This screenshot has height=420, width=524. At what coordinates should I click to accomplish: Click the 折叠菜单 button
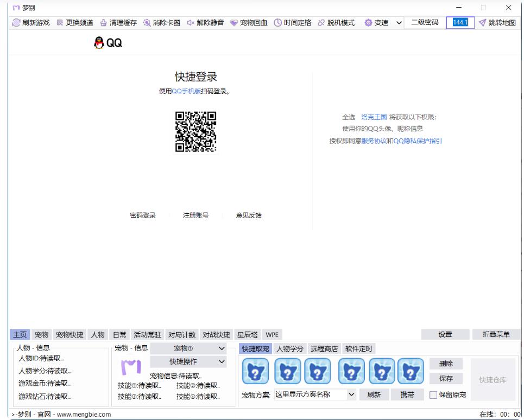click(496, 334)
